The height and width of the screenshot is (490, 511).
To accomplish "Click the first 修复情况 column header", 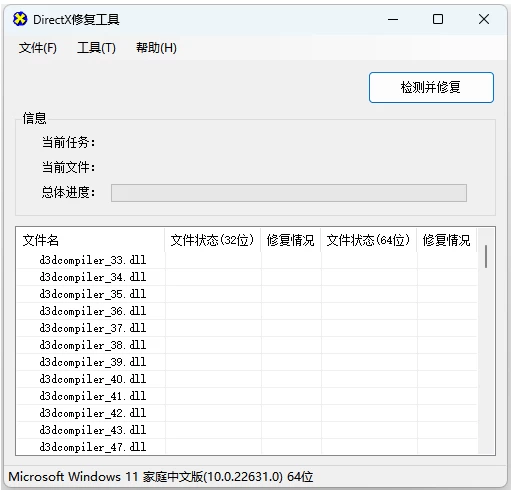I will click(290, 240).
